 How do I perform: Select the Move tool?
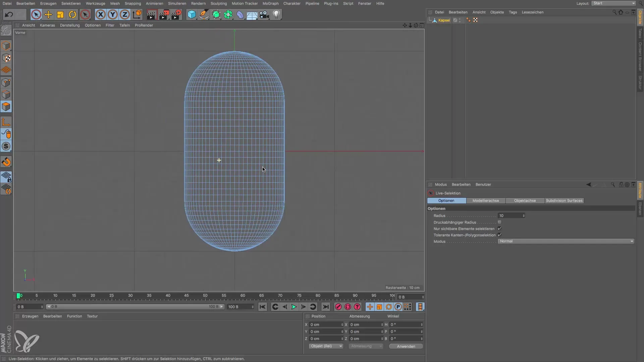click(x=48, y=14)
